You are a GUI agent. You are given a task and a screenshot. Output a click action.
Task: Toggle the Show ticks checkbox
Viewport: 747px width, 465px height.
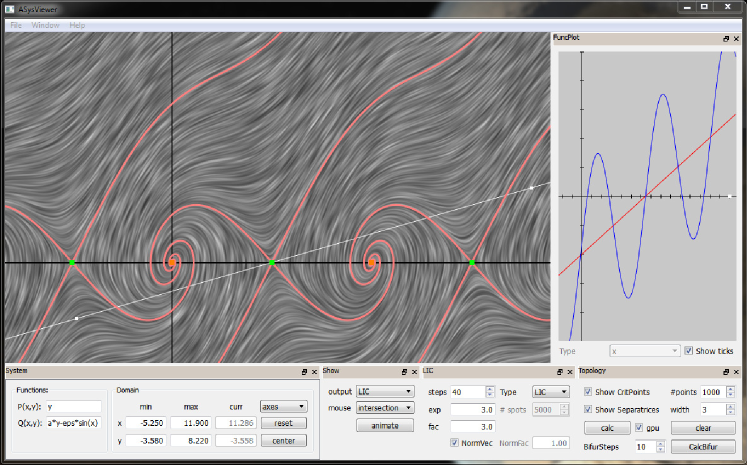pyautogui.click(x=689, y=351)
